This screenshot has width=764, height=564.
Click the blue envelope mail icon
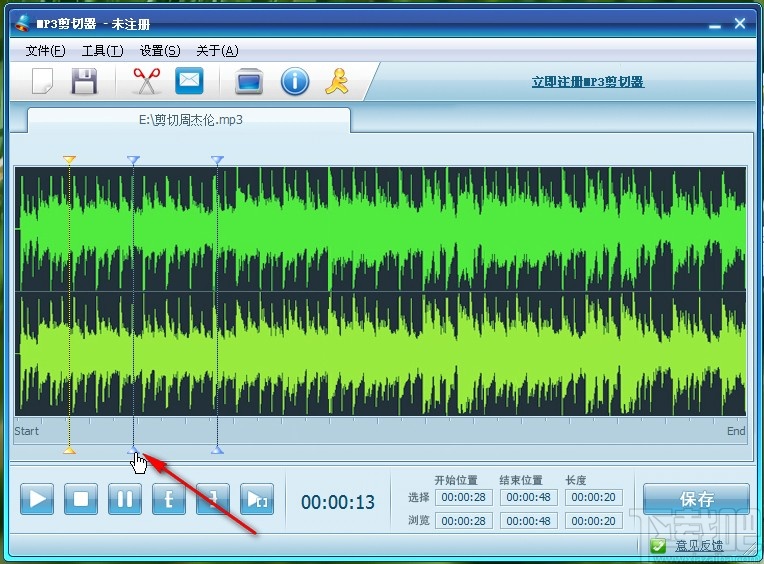coord(189,80)
